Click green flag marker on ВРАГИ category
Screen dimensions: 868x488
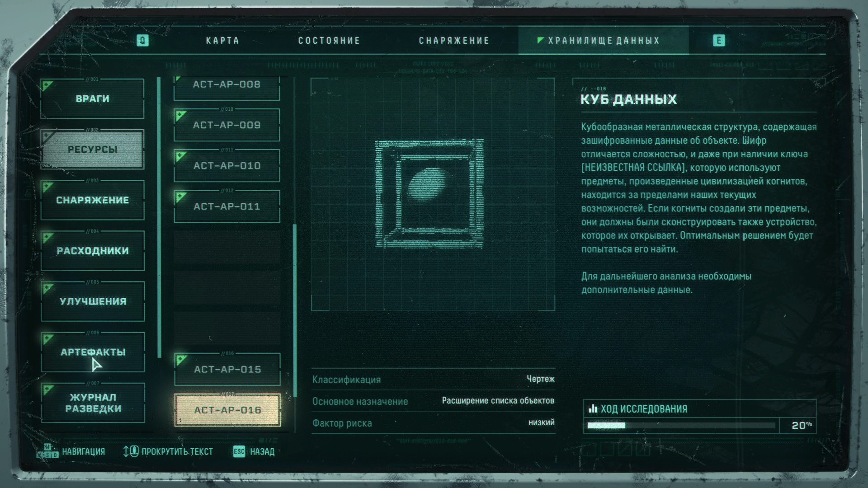click(47, 85)
